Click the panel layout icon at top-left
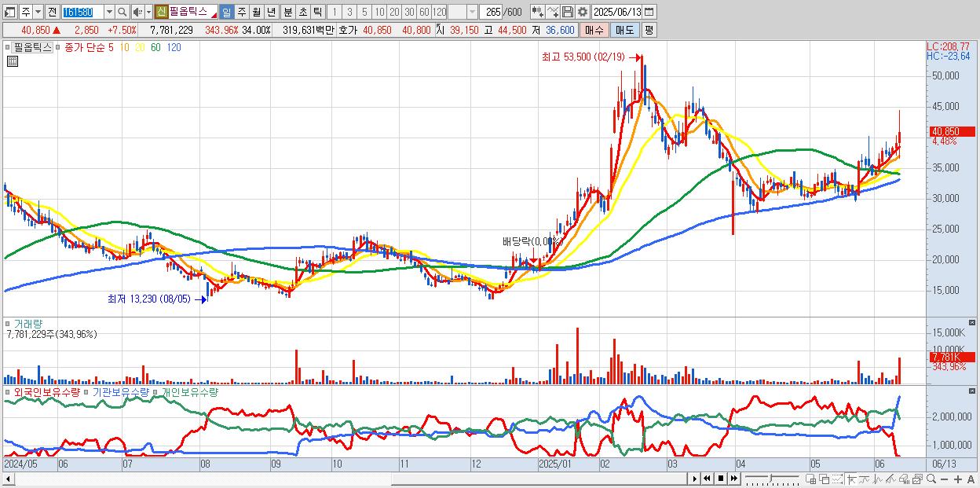 [x=10, y=12]
